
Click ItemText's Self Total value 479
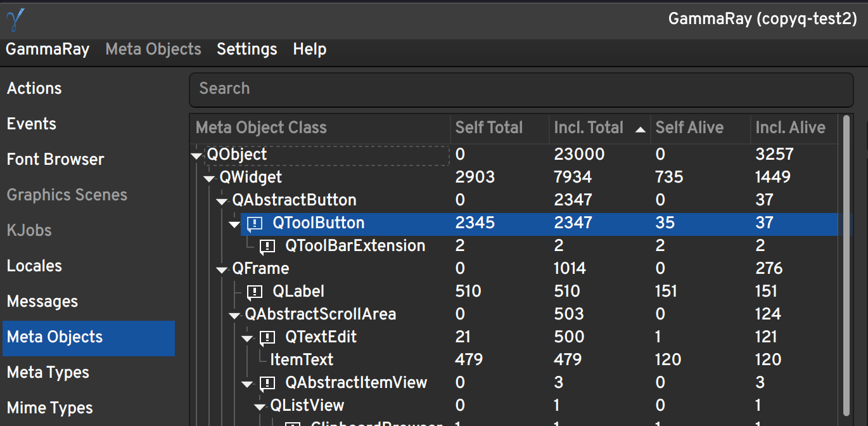tap(469, 360)
